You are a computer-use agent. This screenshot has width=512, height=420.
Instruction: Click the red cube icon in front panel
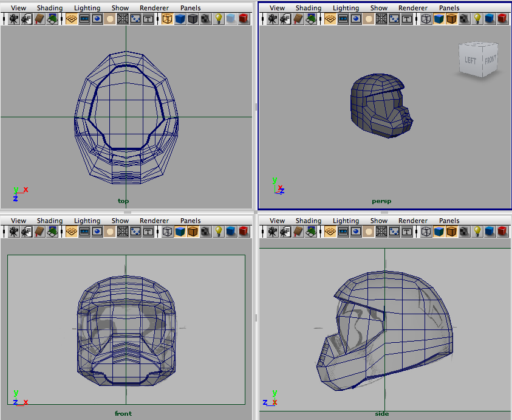click(244, 232)
